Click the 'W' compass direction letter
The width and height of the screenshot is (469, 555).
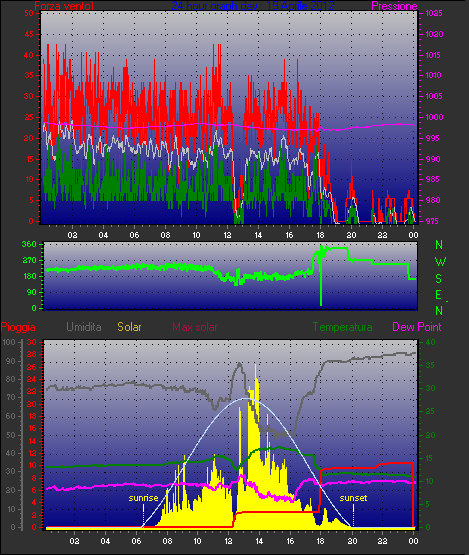[x=440, y=262]
